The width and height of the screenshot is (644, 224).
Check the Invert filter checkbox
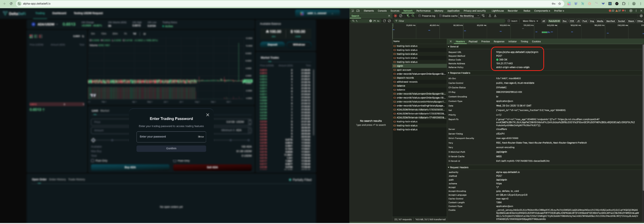pyautogui.click(x=509, y=21)
